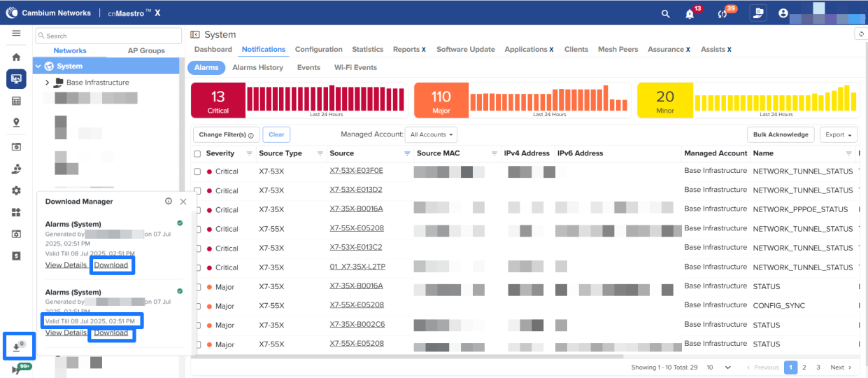The width and height of the screenshot is (868, 378).
Task: Close the Download Manager panel
Action: pos(183,202)
